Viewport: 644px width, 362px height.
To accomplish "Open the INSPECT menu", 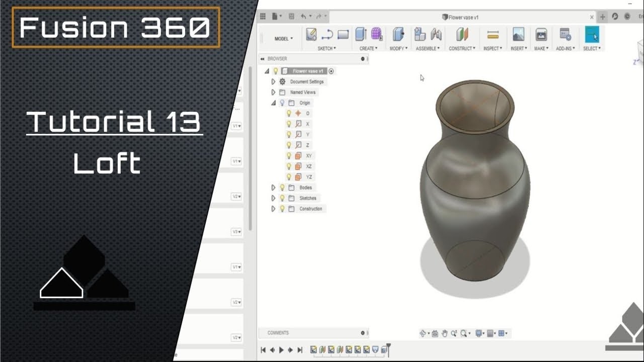I will [x=493, y=49].
